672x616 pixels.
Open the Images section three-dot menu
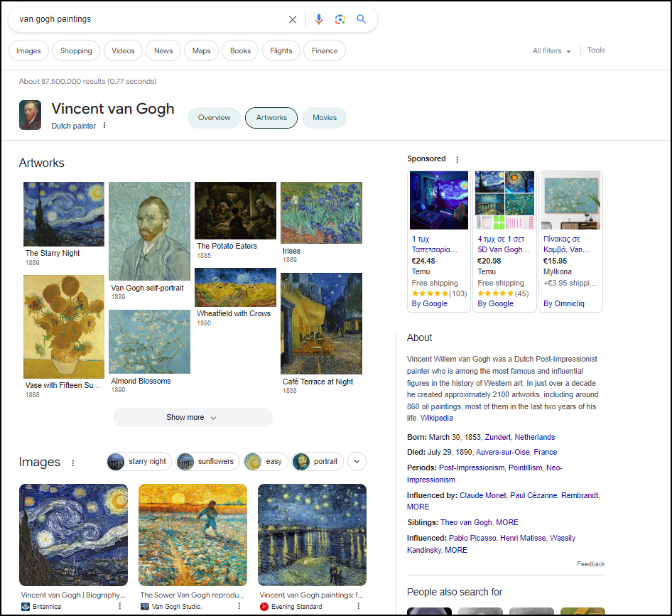coord(73,463)
